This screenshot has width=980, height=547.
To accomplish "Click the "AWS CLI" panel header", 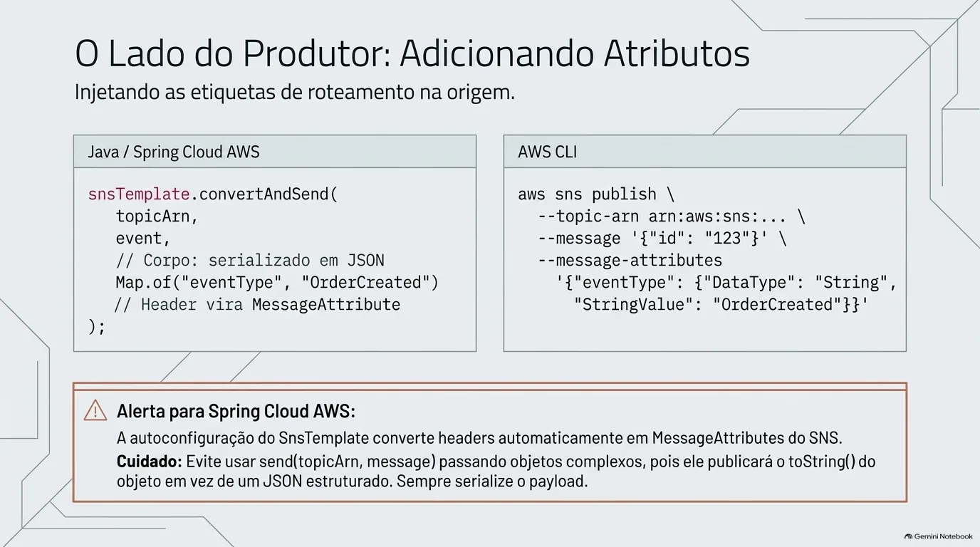I will [704, 152].
